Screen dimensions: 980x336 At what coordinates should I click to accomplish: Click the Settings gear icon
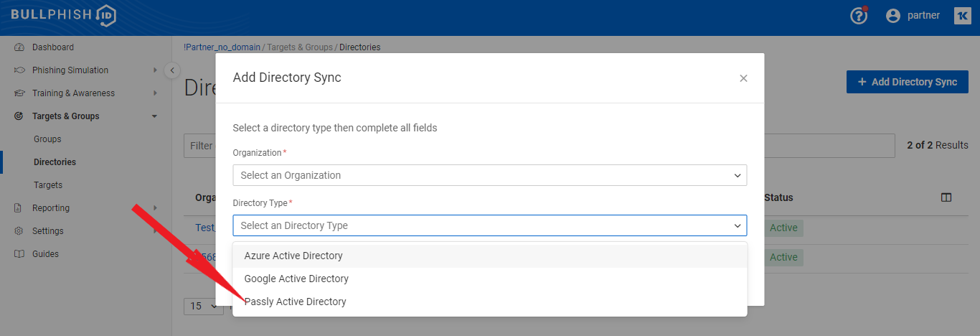click(x=19, y=231)
